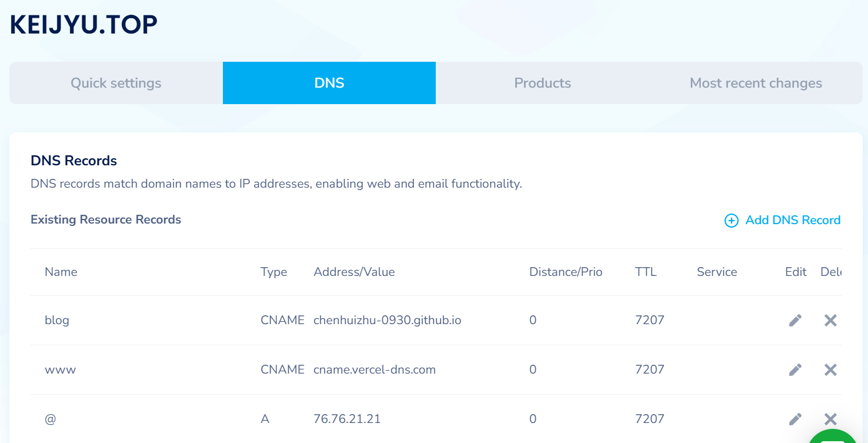Delete the blog CNAME record
This screenshot has width=868, height=443.
click(830, 320)
